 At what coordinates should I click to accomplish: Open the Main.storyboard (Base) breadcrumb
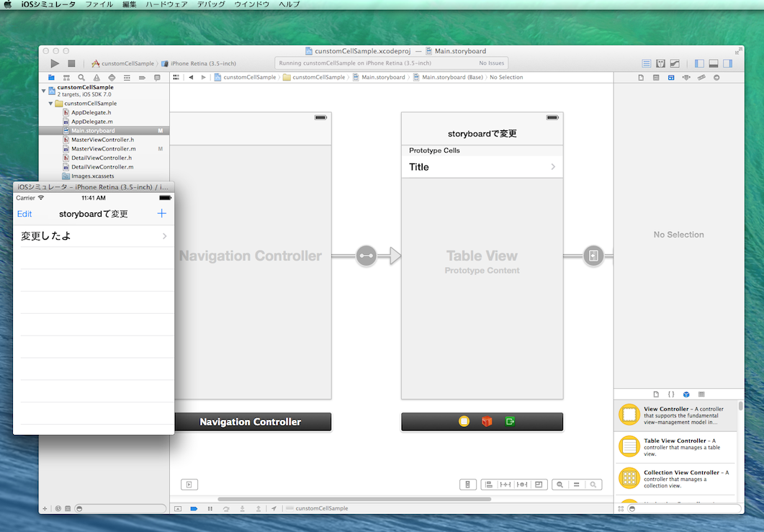[449, 77]
